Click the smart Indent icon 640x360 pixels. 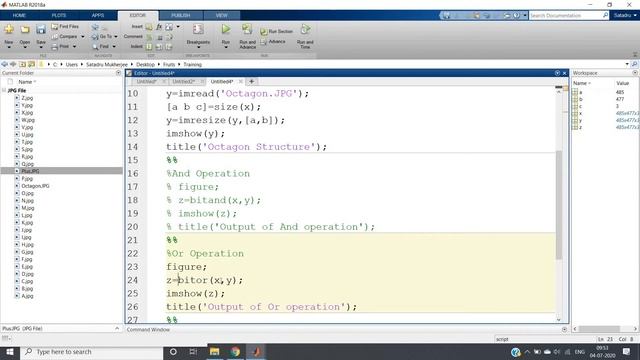(149, 47)
